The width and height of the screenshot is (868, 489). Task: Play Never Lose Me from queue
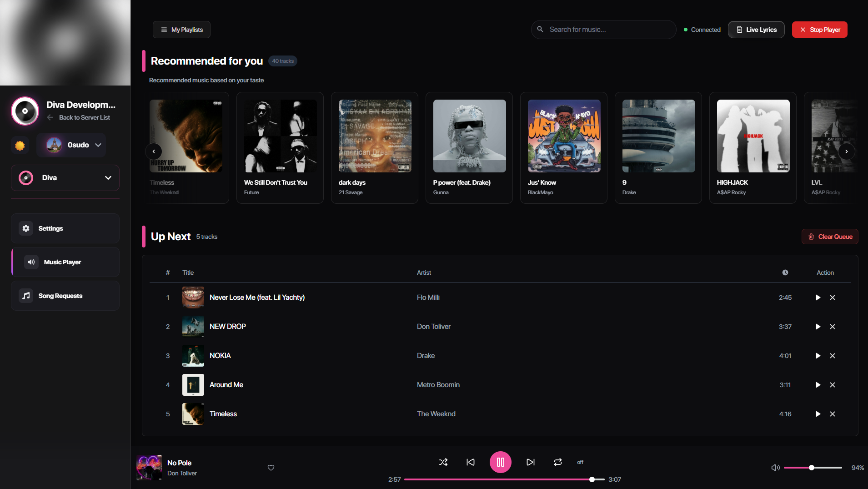pyautogui.click(x=818, y=297)
